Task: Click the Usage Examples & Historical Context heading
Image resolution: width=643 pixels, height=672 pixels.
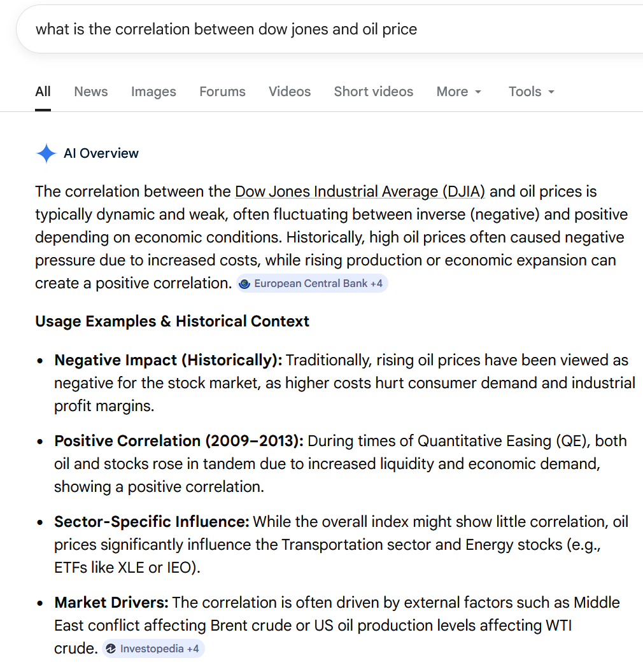Action: 172,321
